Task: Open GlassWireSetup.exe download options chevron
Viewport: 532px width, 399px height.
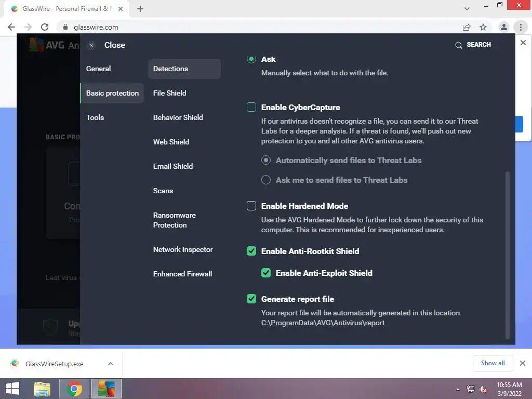Action: [111, 364]
